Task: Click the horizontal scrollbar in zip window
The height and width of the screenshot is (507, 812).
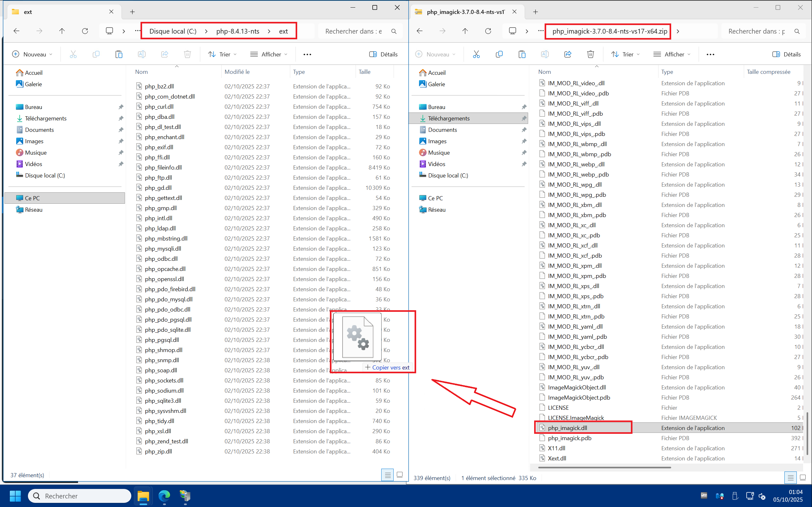Action: (x=604, y=467)
